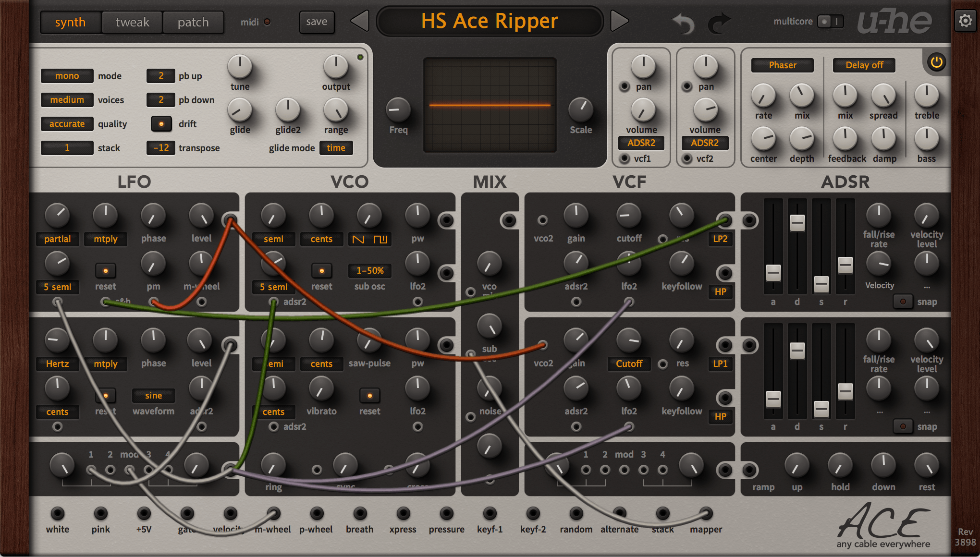Click the pb up value 2
This screenshot has width=980, height=557.
(x=161, y=76)
